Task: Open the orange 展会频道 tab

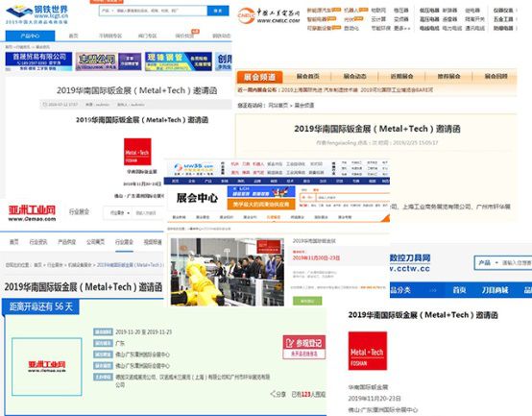Action: (259, 78)
